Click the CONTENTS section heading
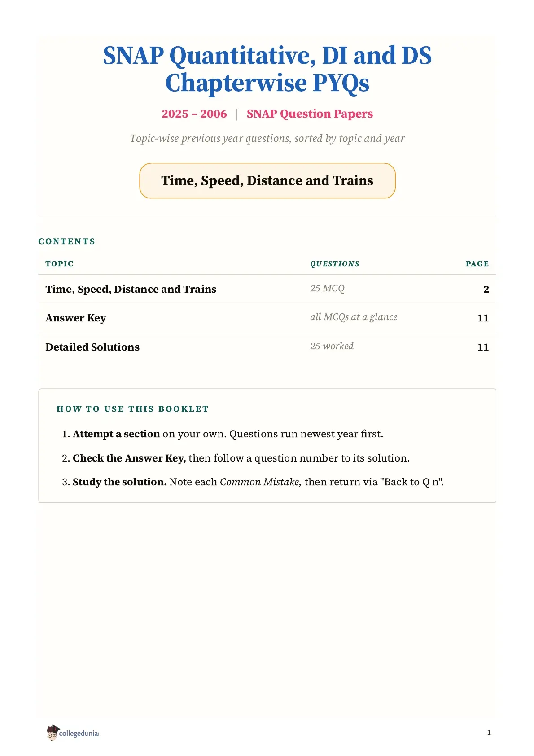The image size is (534, 756). click(x=67, y=242)
